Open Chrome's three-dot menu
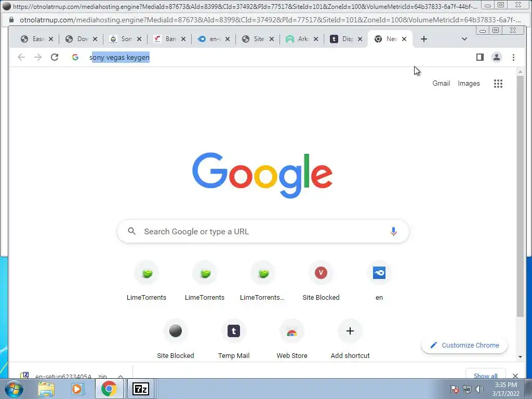 (x=513, y=57)
